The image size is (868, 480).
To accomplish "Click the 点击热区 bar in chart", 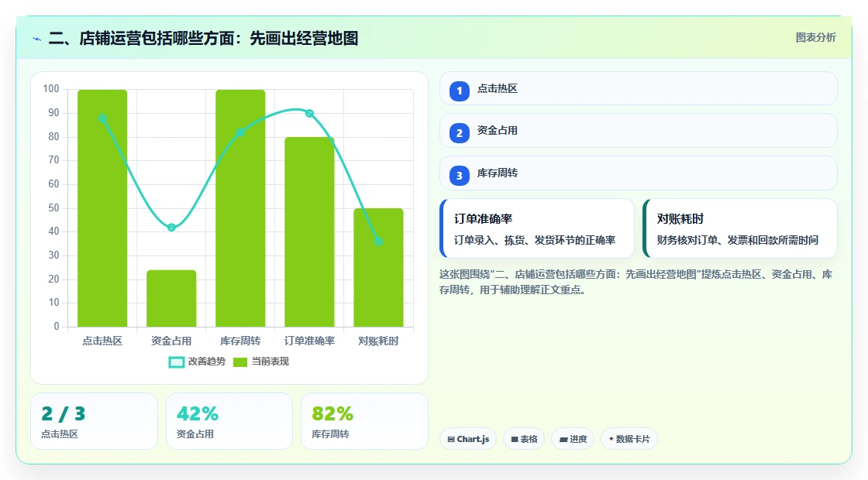I will [x=102, y=208].
